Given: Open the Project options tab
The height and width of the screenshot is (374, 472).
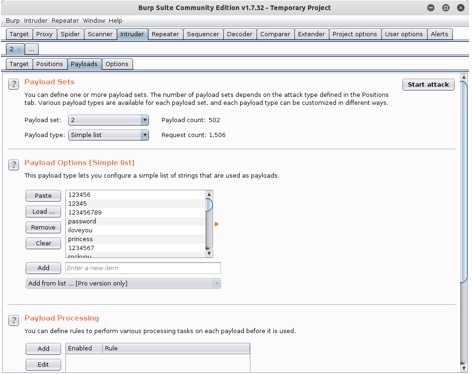Looking at the screenshot, I should coord(355,34).
